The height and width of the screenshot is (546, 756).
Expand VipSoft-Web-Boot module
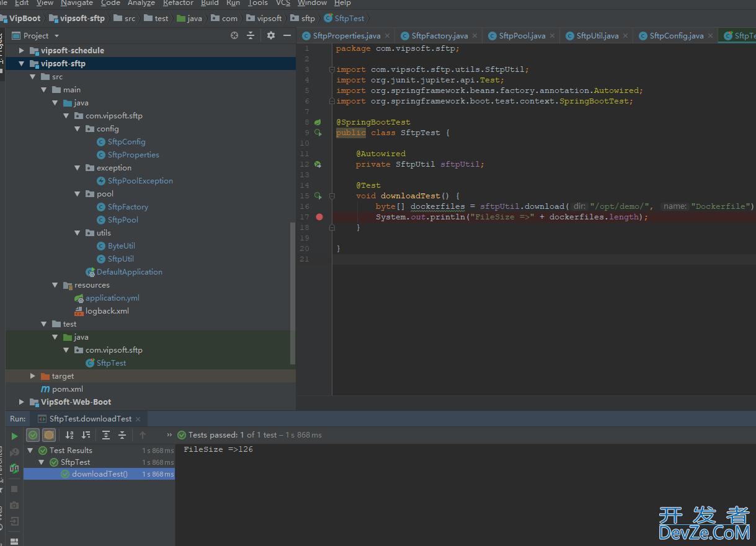[21, 402]
